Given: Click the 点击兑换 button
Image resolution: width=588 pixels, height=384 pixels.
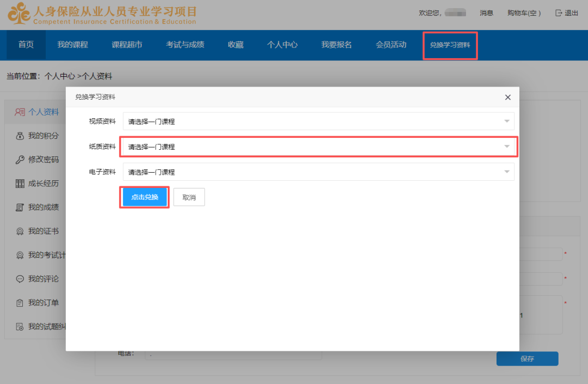Looking at the screenshot, I should click(144, 197).
